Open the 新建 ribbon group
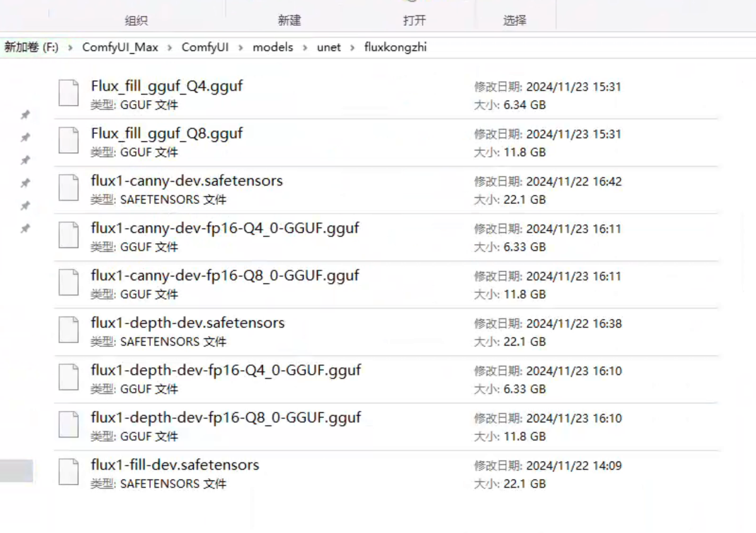Viewport: 756px width, 533px height. 289,20
